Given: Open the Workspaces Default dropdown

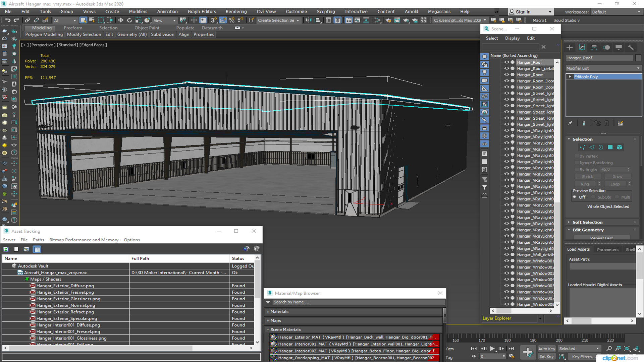Looking at the screenshot, I should click(616, 12).
